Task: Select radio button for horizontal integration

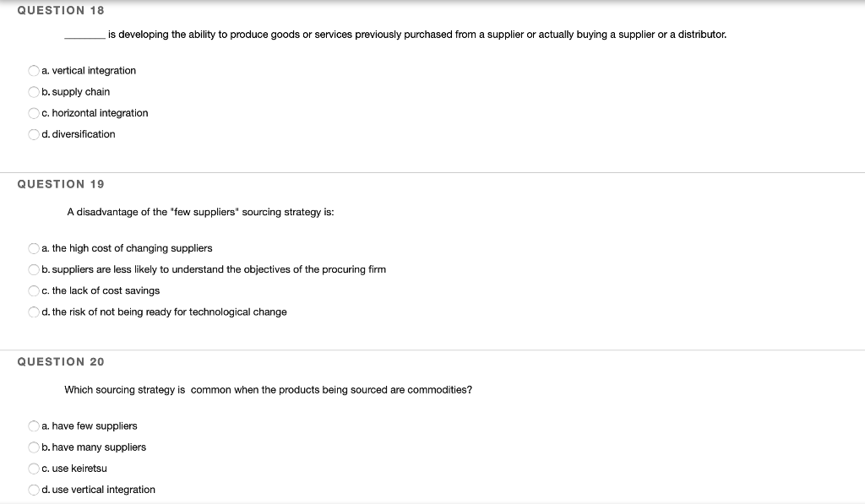Action: point(33,112)
